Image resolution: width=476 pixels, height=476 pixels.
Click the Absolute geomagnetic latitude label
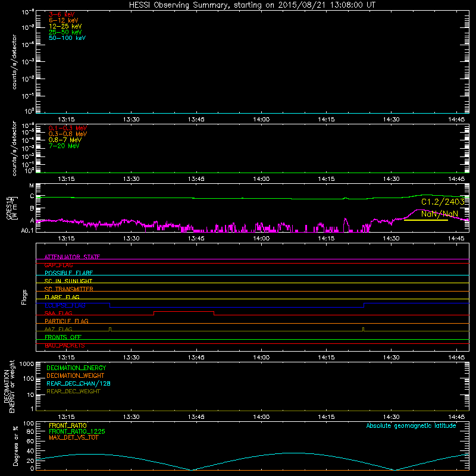pyautogui.click(x=411, y=425)
